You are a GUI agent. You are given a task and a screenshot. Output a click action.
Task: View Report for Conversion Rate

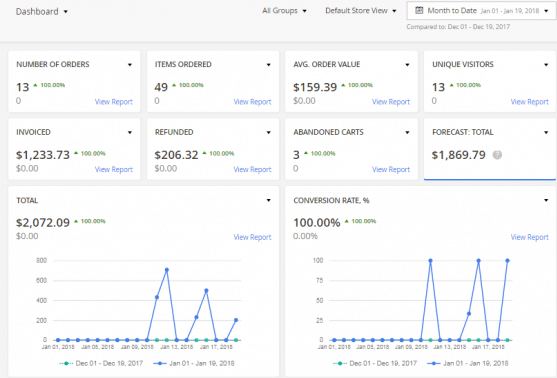[530, 237]
